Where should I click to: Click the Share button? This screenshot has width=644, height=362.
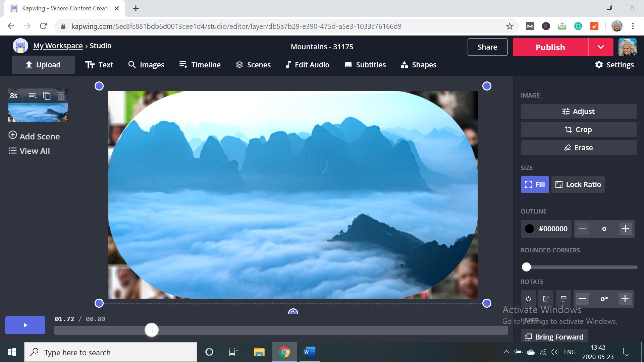click(x=487, y=47)
